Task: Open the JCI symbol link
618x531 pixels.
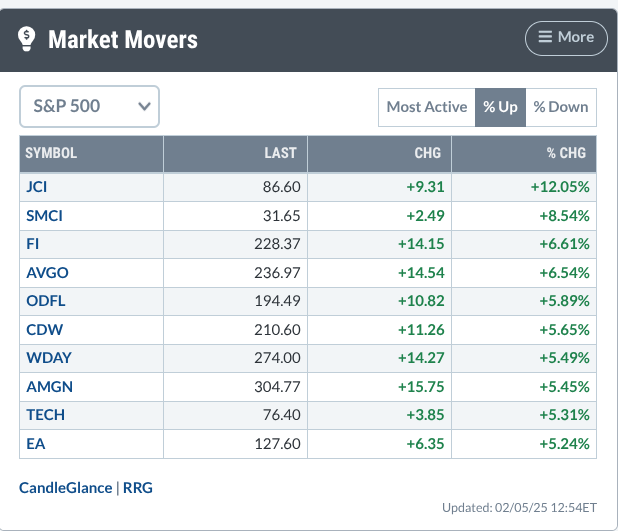Action: click(x=37, y=187)
